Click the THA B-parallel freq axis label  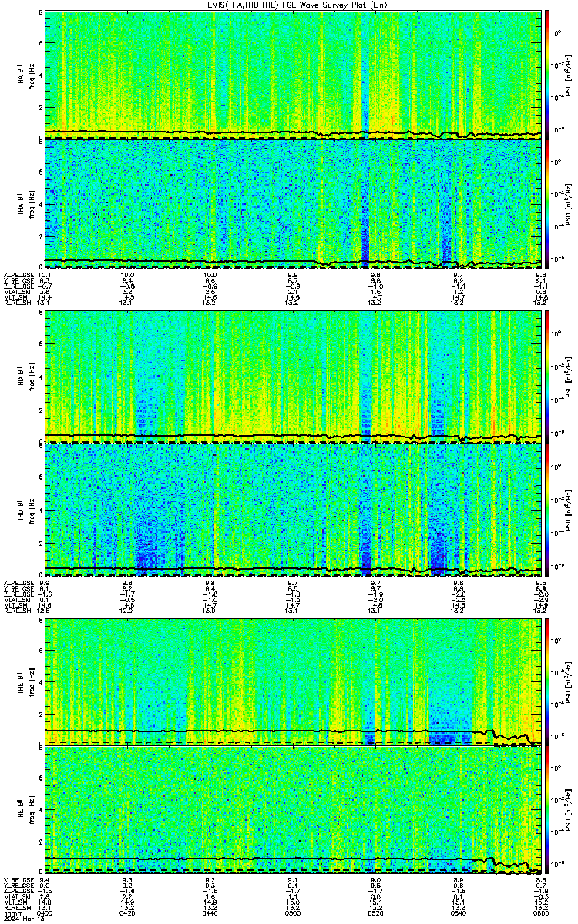[x=26, y=203]
